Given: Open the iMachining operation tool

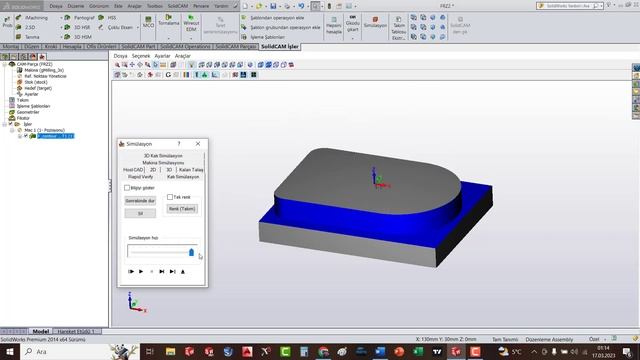Looking at the screenshot, I should pyautogui.click(x=32, y=18).
